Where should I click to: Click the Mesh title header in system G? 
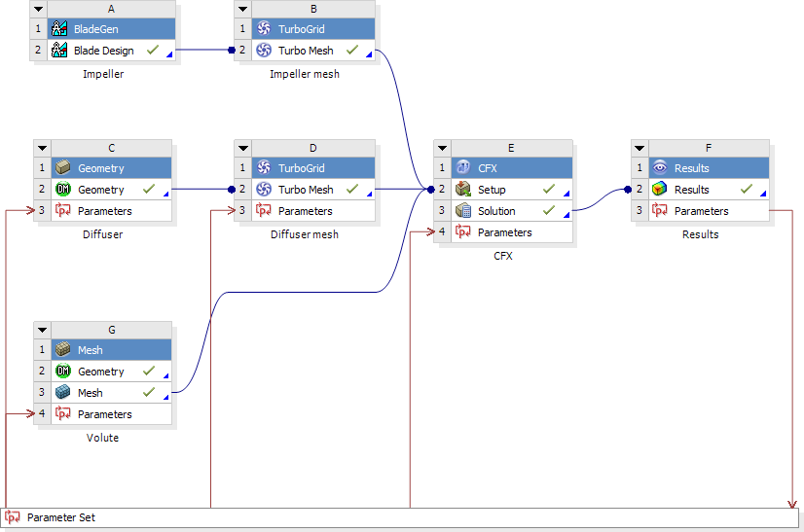(111, 349)
